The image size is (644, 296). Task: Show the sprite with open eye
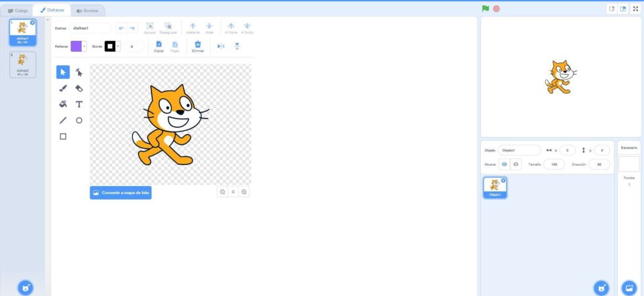[x=504, y=164]
